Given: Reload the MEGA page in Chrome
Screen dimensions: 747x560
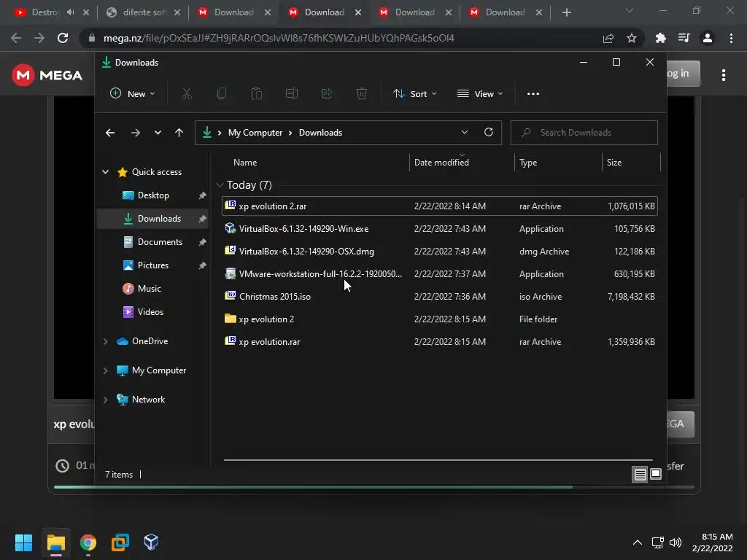Looking at the screenshot, I should click(x=63, y=38).
